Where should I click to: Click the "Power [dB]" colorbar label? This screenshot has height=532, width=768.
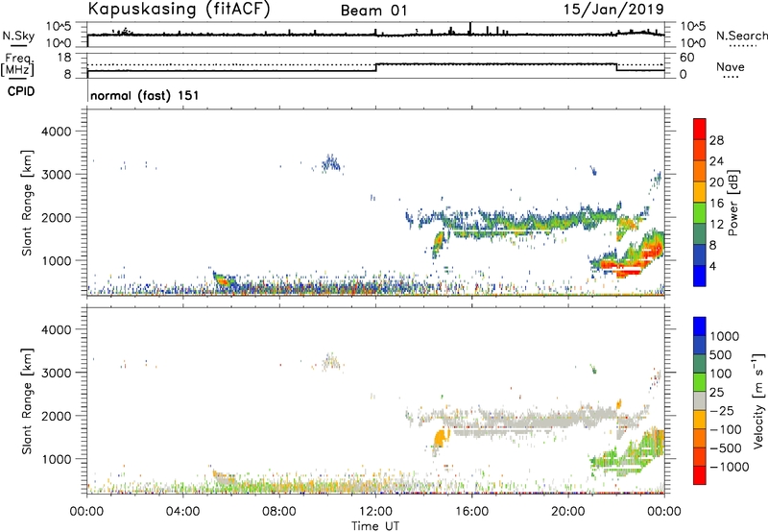pyautogui.click(x=732, y=203)
